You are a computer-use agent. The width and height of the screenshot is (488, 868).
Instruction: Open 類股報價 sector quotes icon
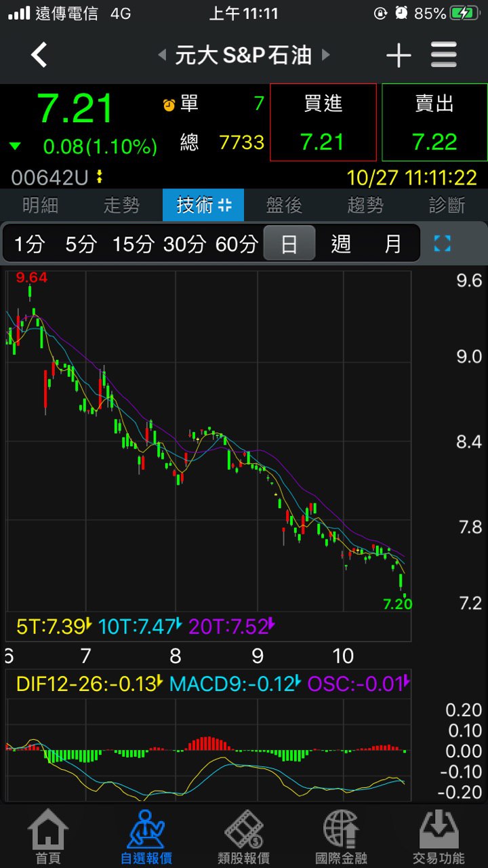pos(244,836)
